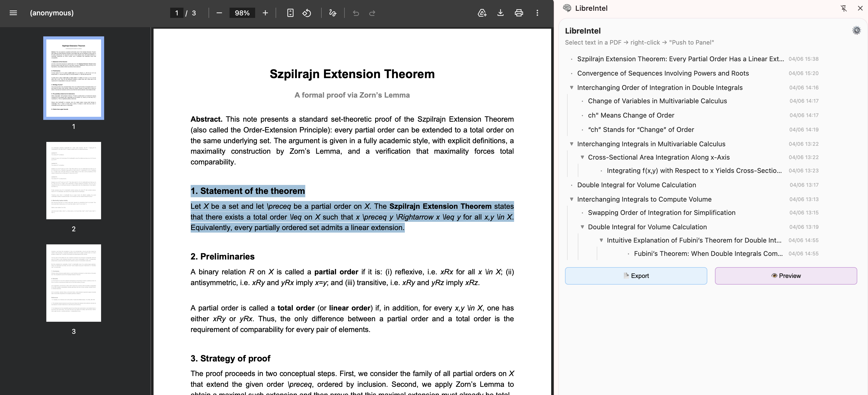Open the three-dot more options menu
Screen dimensions: 868x395
(x=537, y=13)
